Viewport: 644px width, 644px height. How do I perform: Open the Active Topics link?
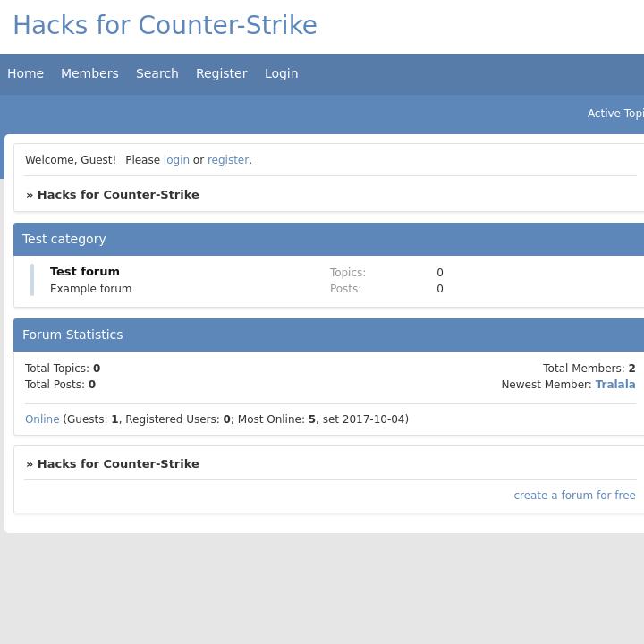point(615,114)
